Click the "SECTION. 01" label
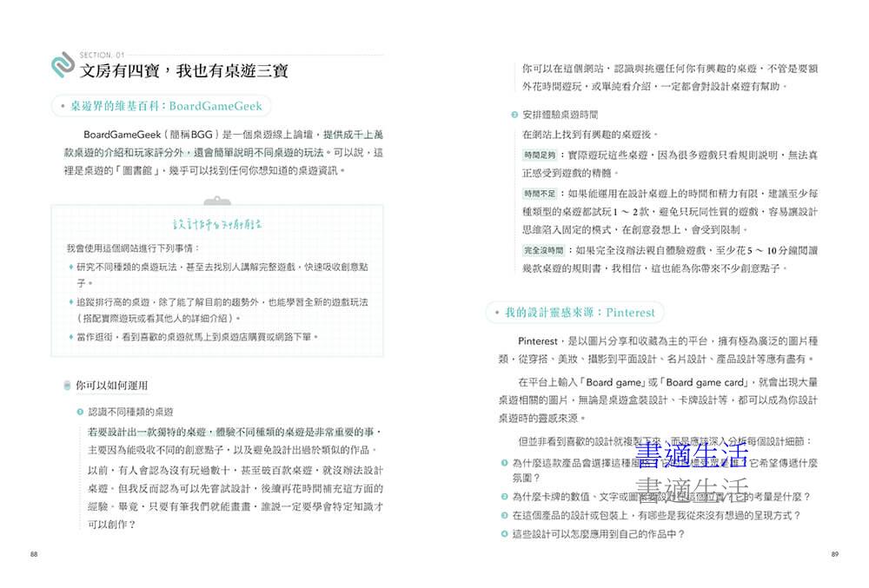Screen dimensions: 869x588 pos(102,55)
